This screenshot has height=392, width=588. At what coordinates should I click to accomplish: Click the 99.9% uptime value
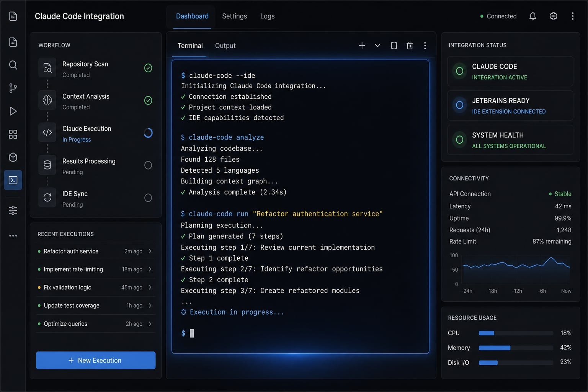[563, 218]
